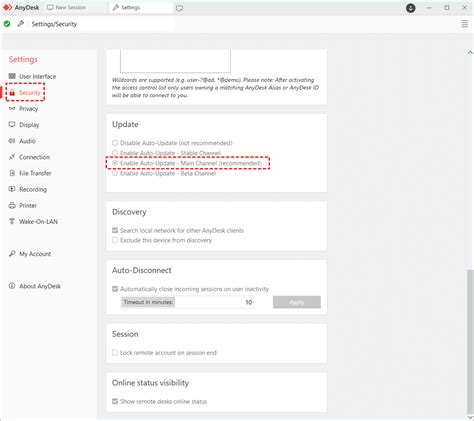Screen dimensions: 474x421
Task: Open Printer settings
Action: tap(28, 205)
